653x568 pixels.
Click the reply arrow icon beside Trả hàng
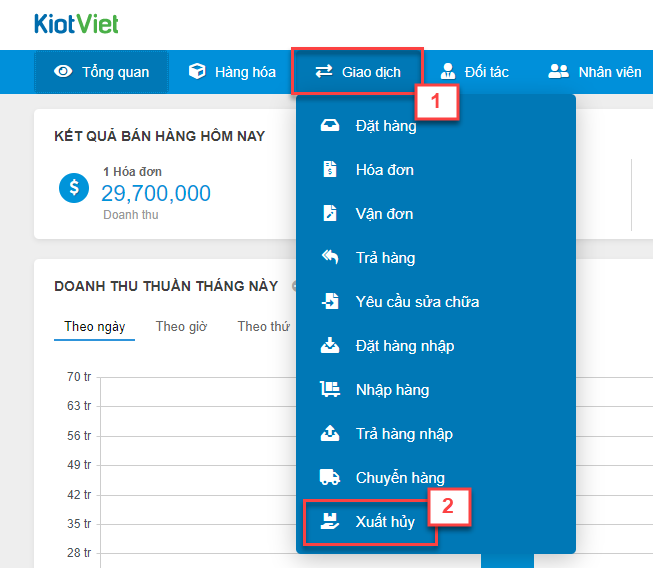pos(330,258)
